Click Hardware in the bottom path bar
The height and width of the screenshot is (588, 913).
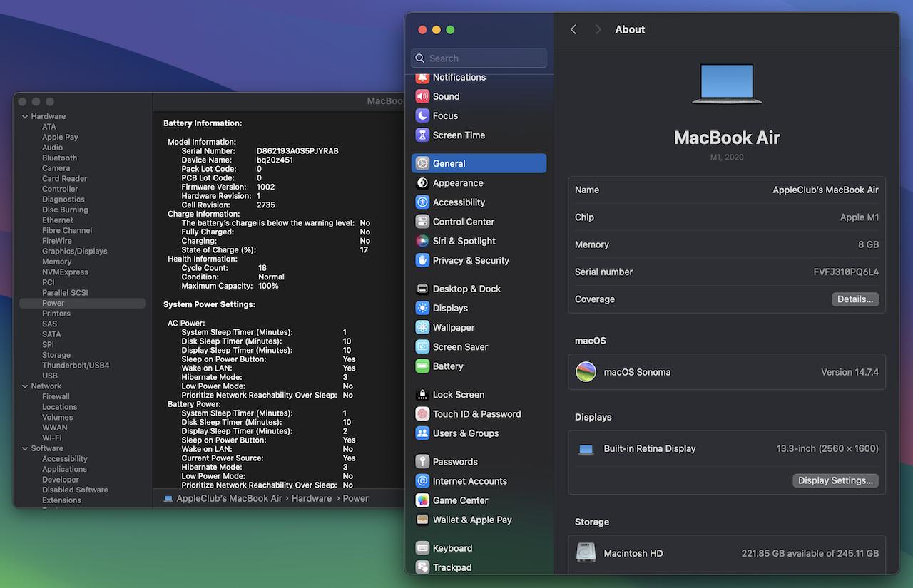(312, 498)
